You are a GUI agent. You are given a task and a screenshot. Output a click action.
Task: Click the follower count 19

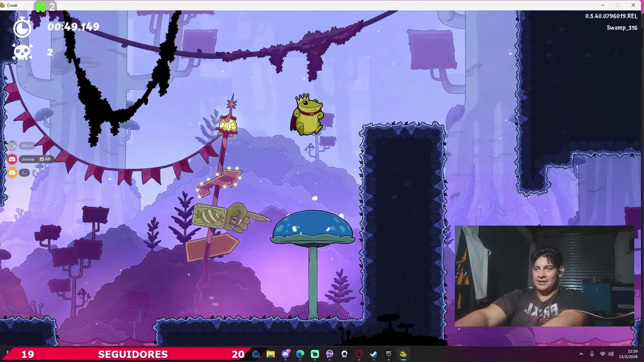click(x=28, y=354)
